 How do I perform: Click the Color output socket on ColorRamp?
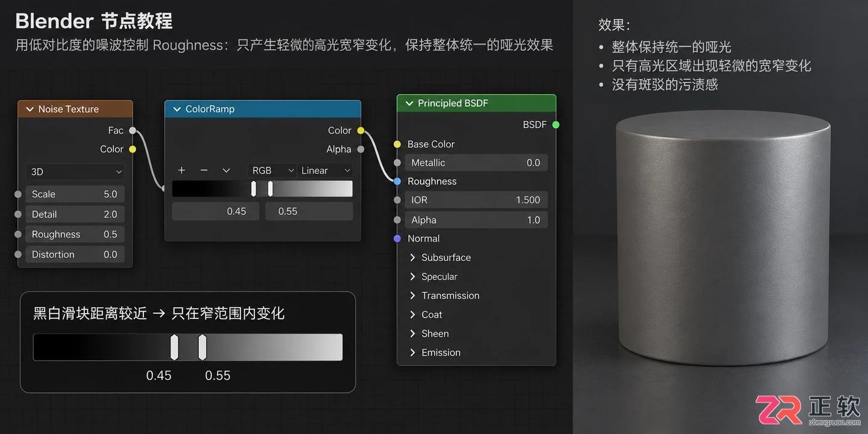(x=360, y=130)
